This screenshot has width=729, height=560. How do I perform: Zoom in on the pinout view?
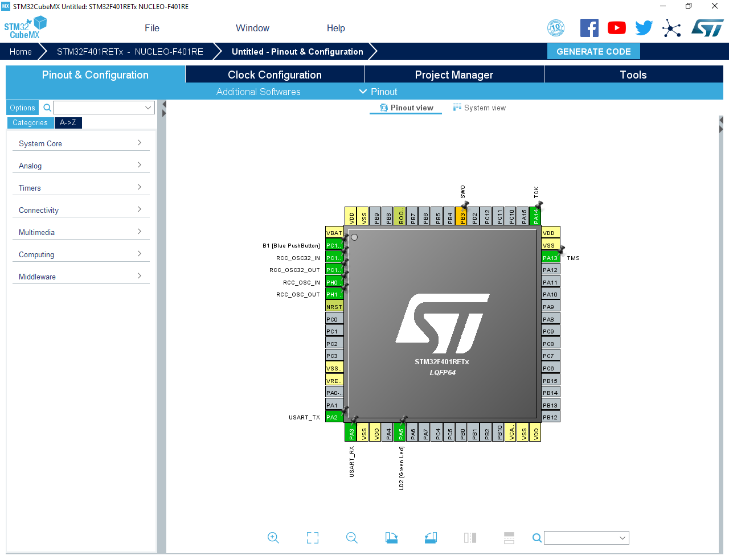[x=273, y=538]
